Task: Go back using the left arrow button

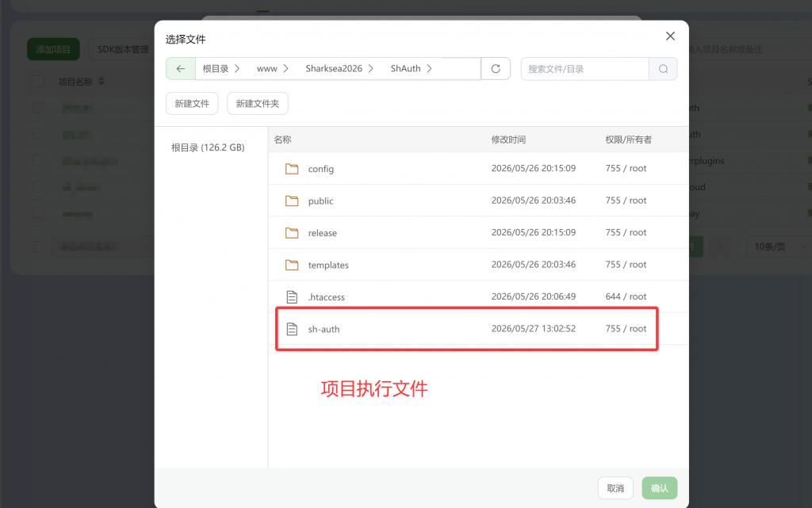Action: (180, 69)
